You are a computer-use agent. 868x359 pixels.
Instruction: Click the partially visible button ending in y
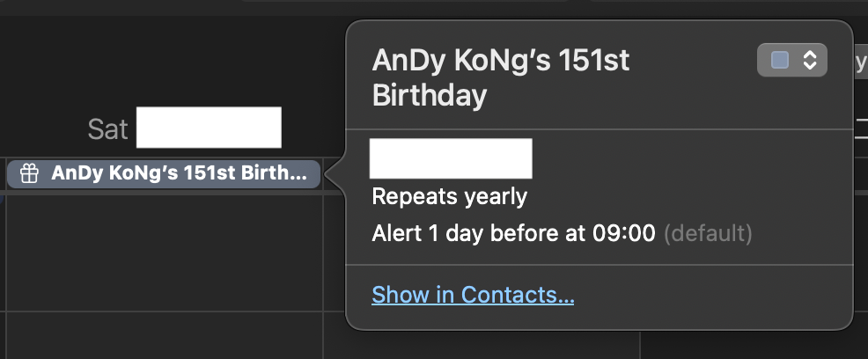pyautogui.click(x=860, y=63)
